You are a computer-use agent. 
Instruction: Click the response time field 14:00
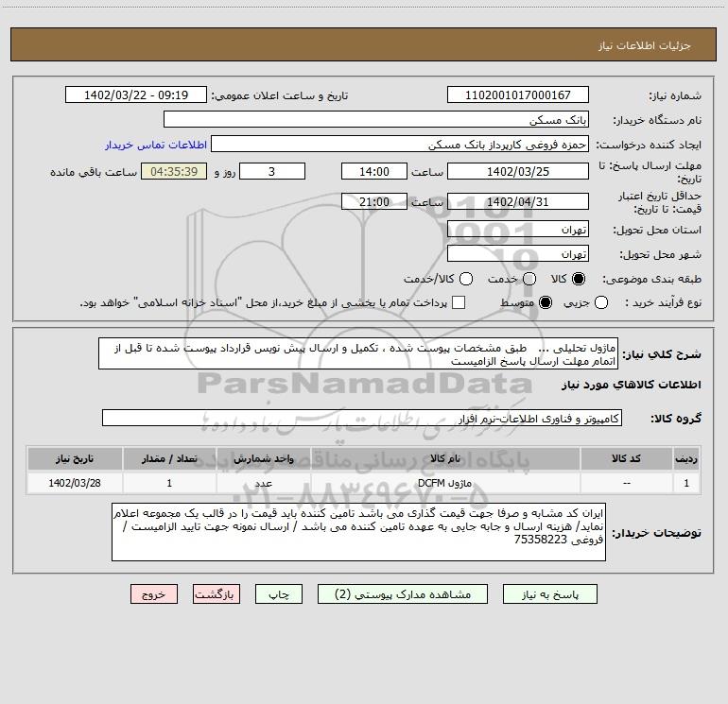(x=374, y=171)
